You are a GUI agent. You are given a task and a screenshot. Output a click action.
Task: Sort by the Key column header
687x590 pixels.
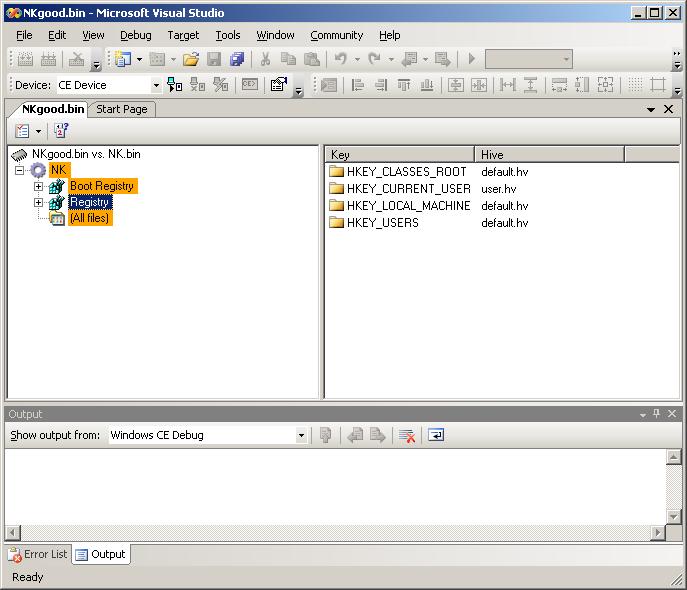pos(400,155)
